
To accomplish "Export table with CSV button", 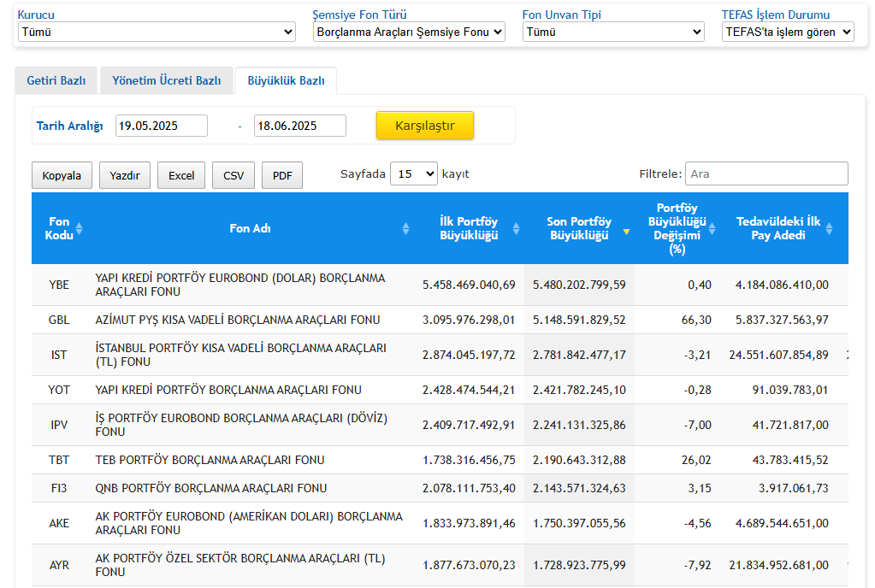I will pyautogui.click(x=234, y=175).
